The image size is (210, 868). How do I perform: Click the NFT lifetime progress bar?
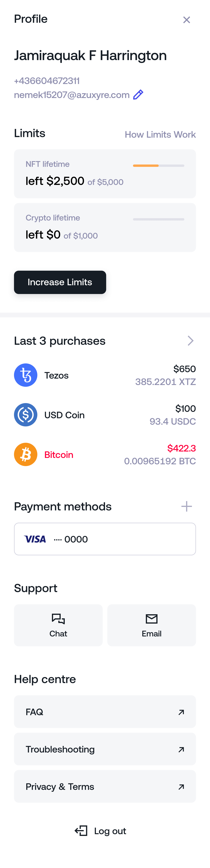(x=159, y=165)
